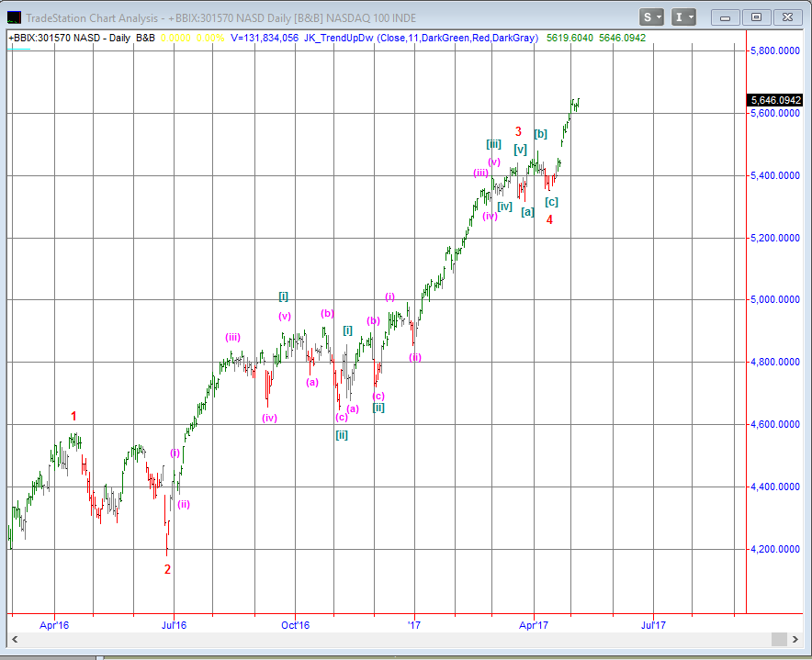Select the red wave 1 label

point(73,416)
